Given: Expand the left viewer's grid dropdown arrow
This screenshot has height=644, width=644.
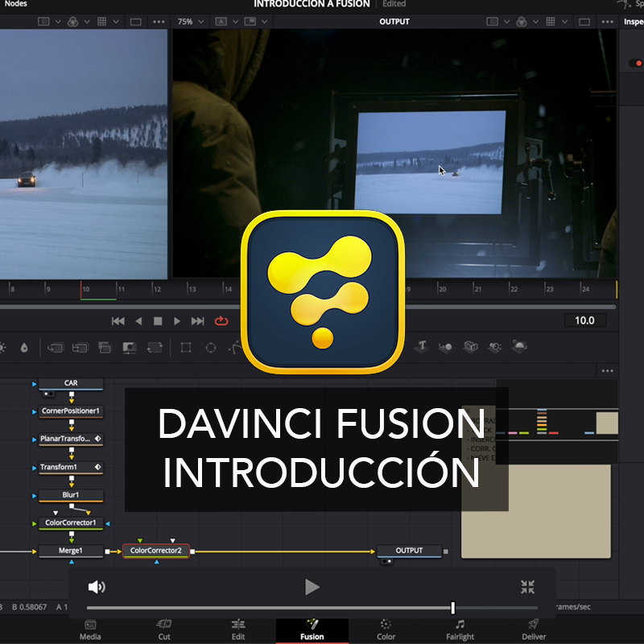Looking at the screenshot, I should [x=116, y=22].
